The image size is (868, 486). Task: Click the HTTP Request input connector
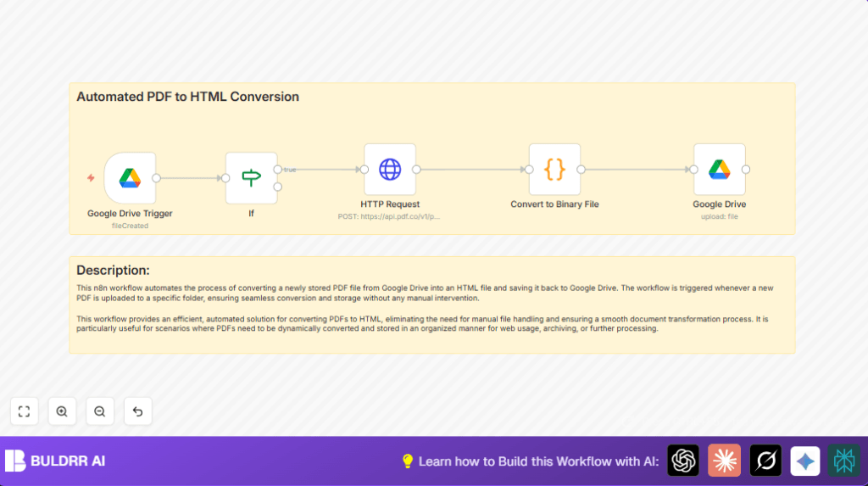pyautogui.click(x=364, y=170)
